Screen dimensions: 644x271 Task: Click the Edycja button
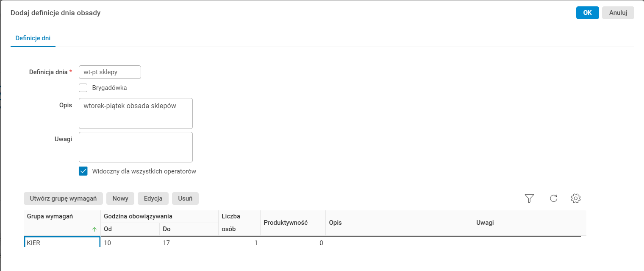pos(153,198)
